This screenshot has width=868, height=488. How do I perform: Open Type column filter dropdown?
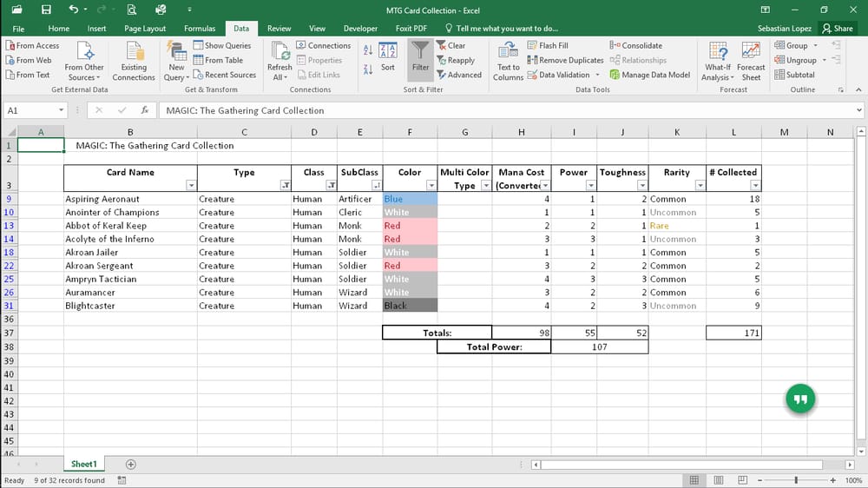point(285,186)
